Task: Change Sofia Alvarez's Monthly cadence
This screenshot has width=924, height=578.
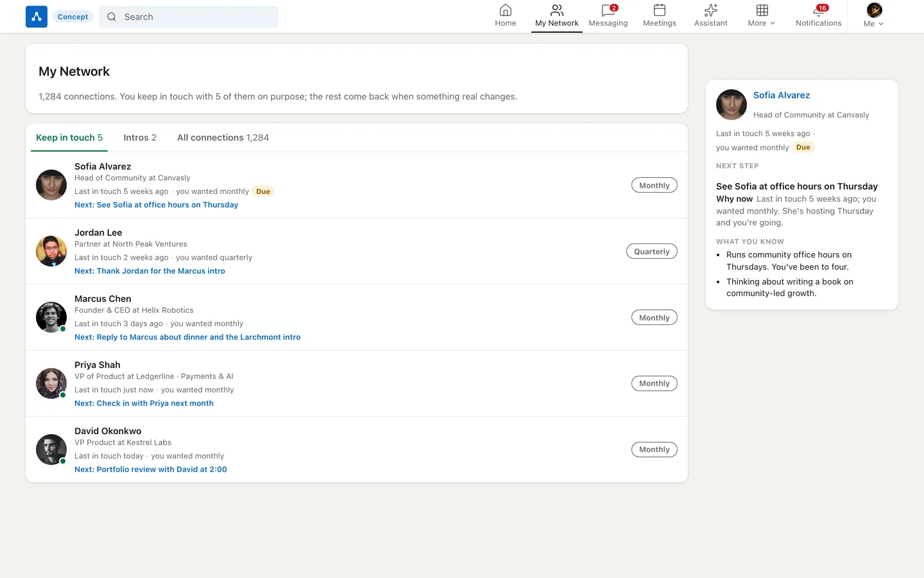Action: [654, 185]
